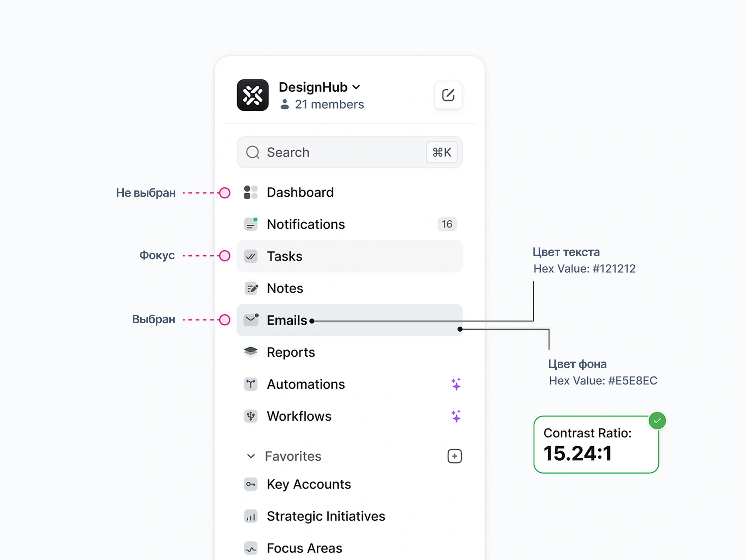Image resolution: width=747 pixels, height=560 pixels.
Task: Click the Notifications icon with green dot
Action: [251, 224]
